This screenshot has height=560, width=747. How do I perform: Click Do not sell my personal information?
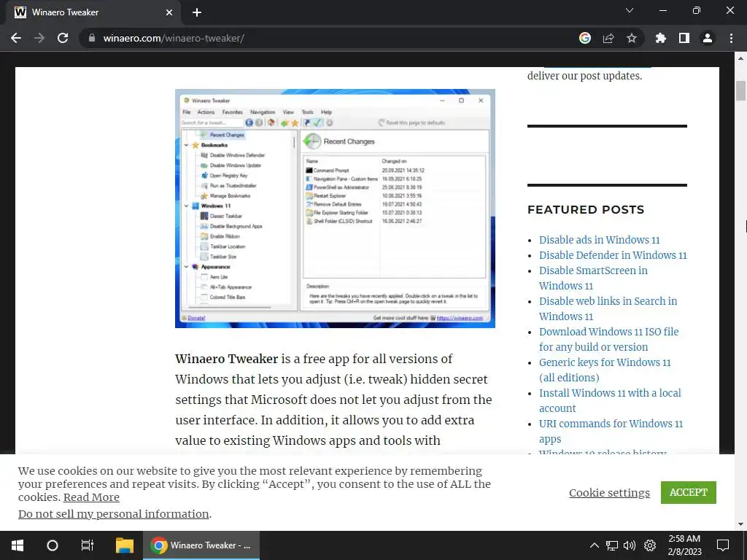(x=113, y=514)
